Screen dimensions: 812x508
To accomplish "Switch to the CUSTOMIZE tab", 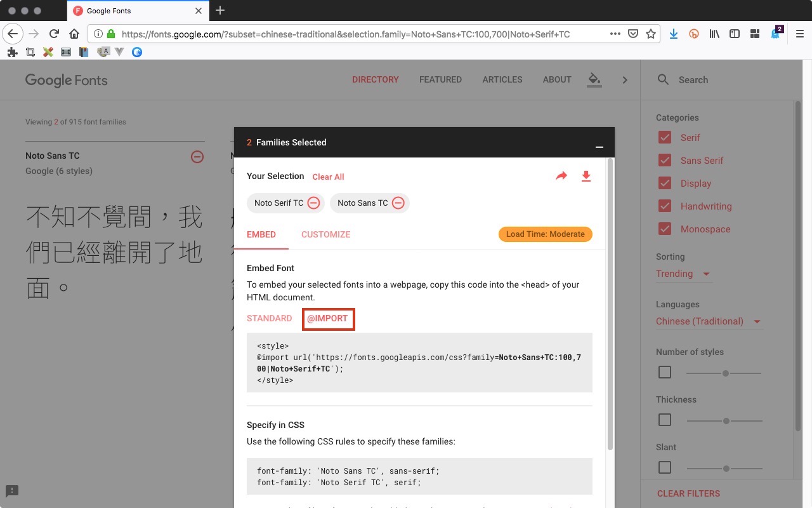I will point(326,234).
